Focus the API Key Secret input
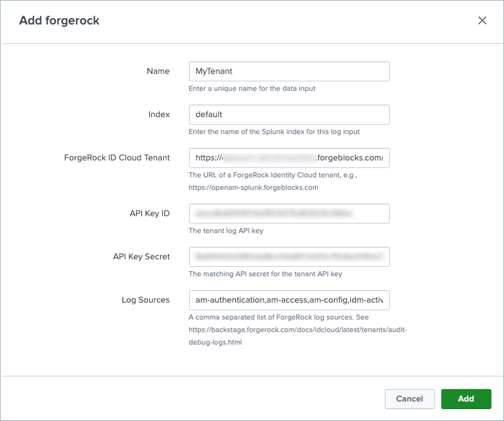Screen dimensions: 504x421 tap(289, 257)
